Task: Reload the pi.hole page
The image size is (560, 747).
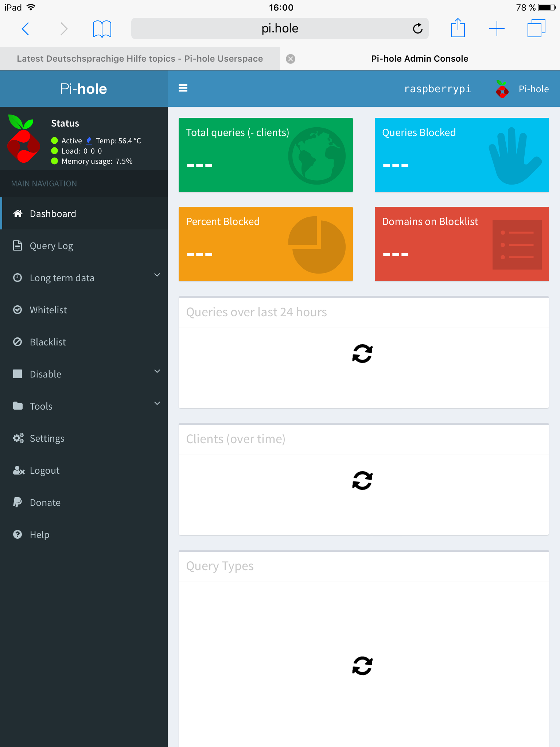Action: (x=417, y=28)
